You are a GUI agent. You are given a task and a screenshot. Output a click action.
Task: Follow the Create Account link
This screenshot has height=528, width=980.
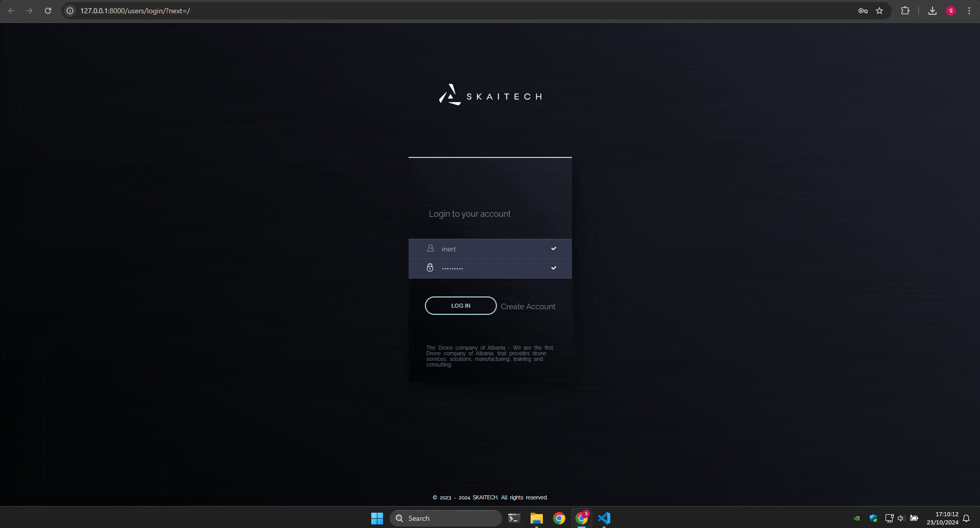pos(528,306)
